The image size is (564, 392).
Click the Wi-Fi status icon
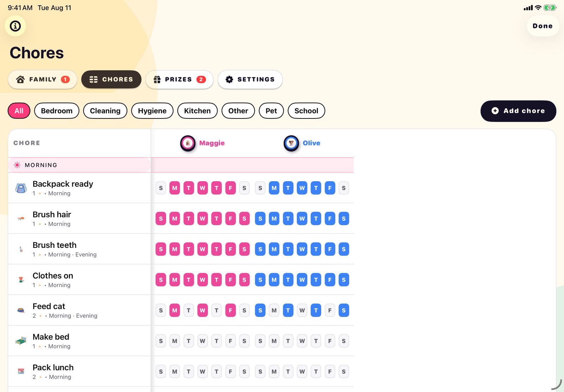(538, 8)
